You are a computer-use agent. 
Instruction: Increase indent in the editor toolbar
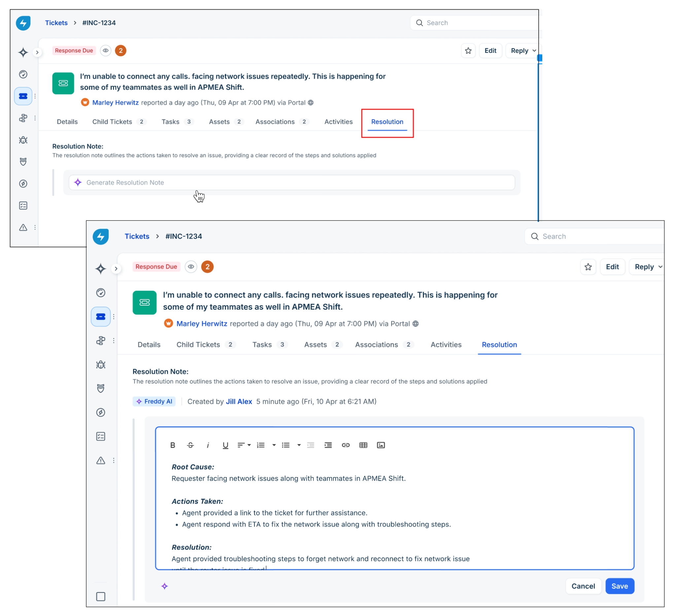(328, 445)
